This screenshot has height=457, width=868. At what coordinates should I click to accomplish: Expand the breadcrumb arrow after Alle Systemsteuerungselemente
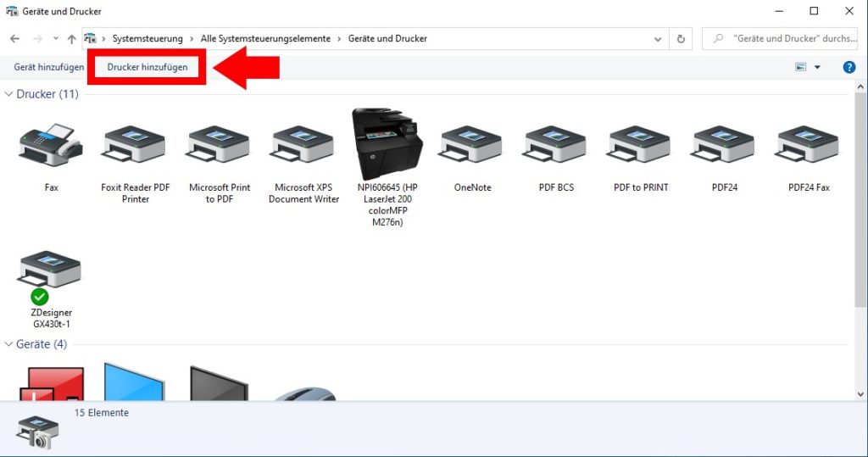[339, 39]
